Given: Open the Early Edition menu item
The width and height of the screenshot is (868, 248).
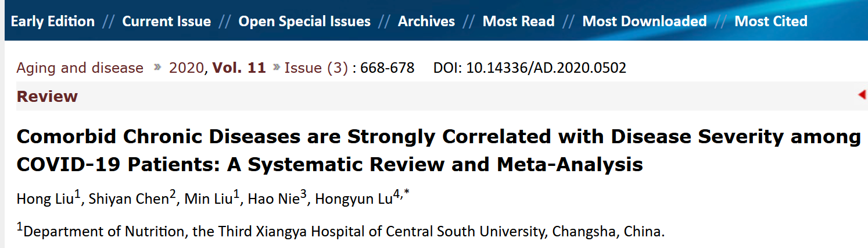Looking at the screenshot, I should [x=53, y=22].
